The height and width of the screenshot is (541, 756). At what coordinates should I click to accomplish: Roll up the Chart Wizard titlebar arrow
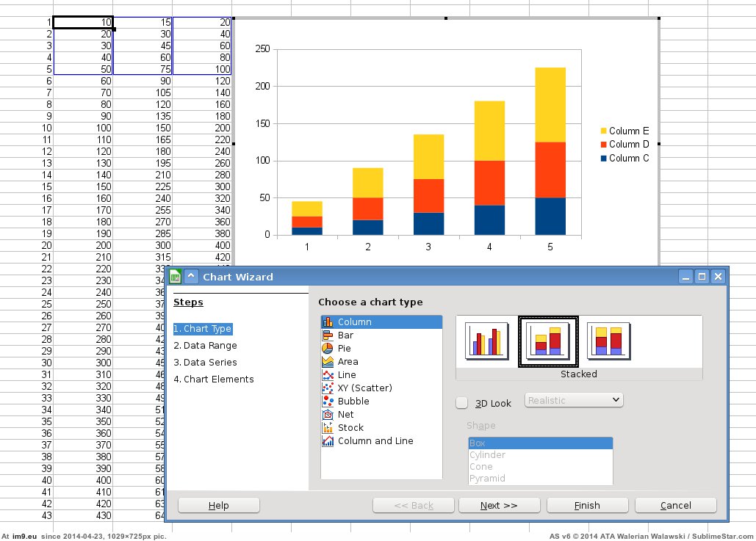click(191, 277)
